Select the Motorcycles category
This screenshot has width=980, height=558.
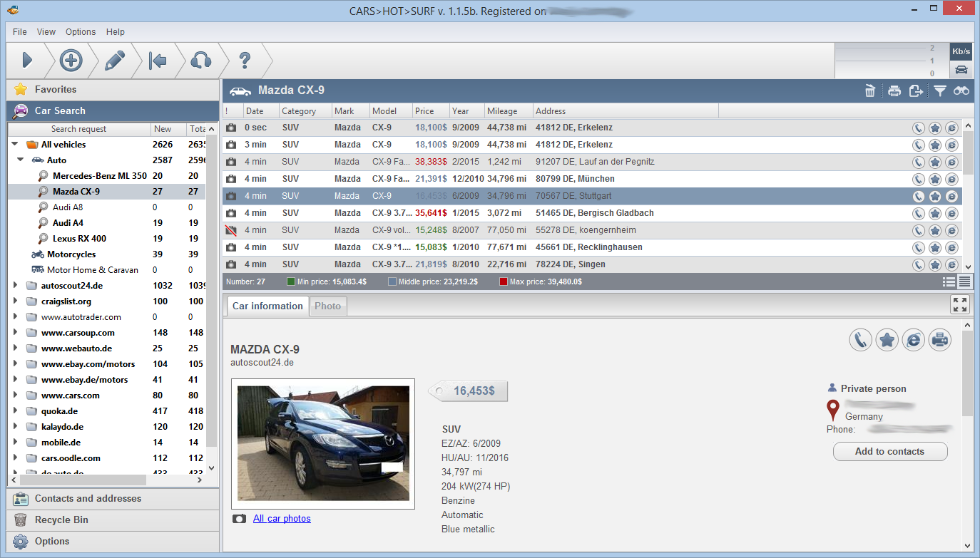pyautogui.click(x=71, y=254)
